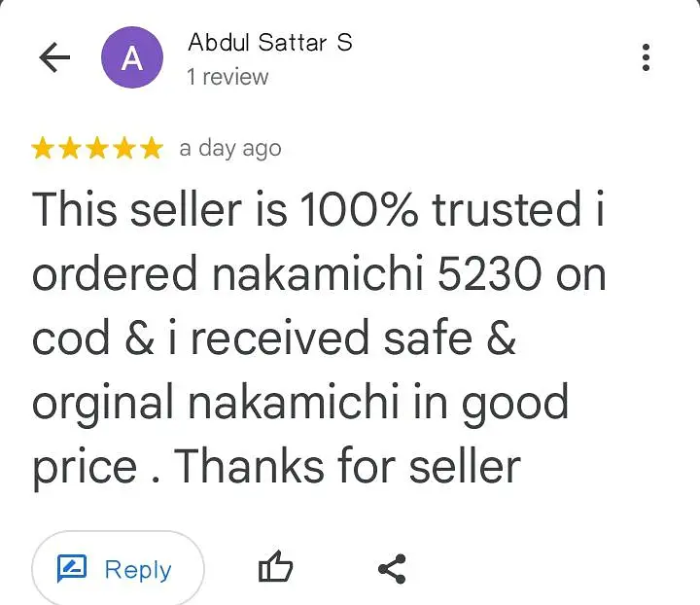Click the message icon inside Reply
Screen dimensions: 700x605
point(72,569)
